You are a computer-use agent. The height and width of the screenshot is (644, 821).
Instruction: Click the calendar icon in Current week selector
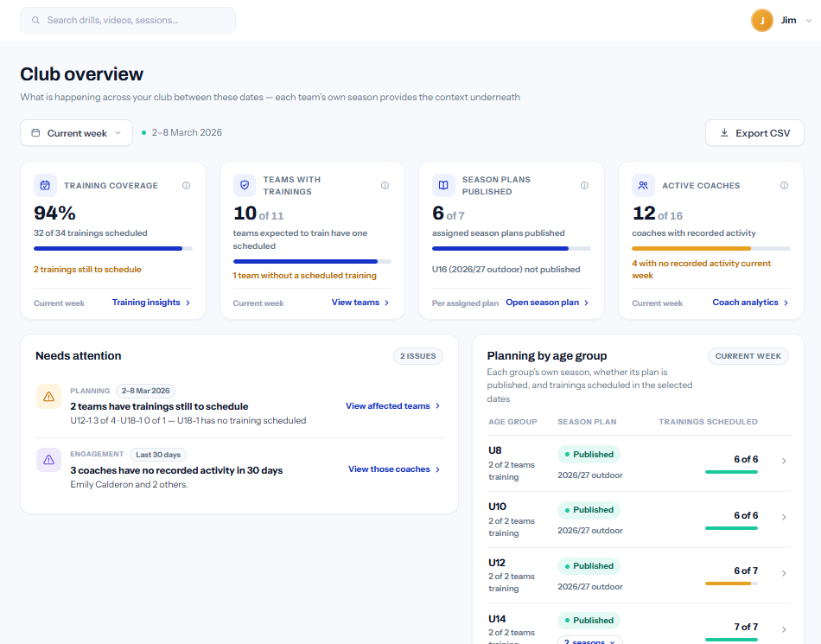tap(35, 133)
